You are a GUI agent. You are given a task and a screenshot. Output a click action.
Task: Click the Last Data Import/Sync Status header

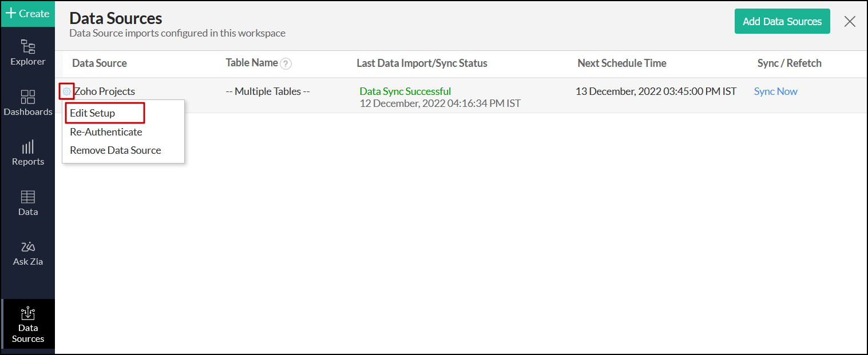422,63
